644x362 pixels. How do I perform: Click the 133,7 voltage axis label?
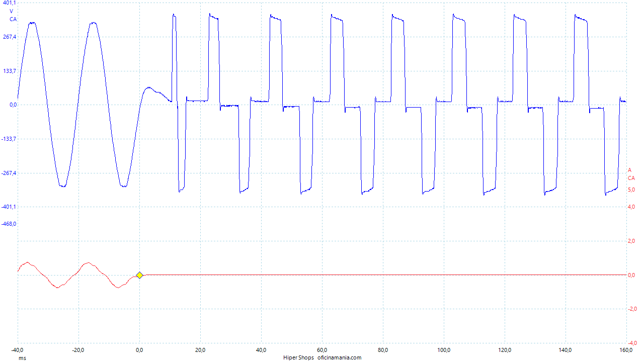(x=10, y=71)
